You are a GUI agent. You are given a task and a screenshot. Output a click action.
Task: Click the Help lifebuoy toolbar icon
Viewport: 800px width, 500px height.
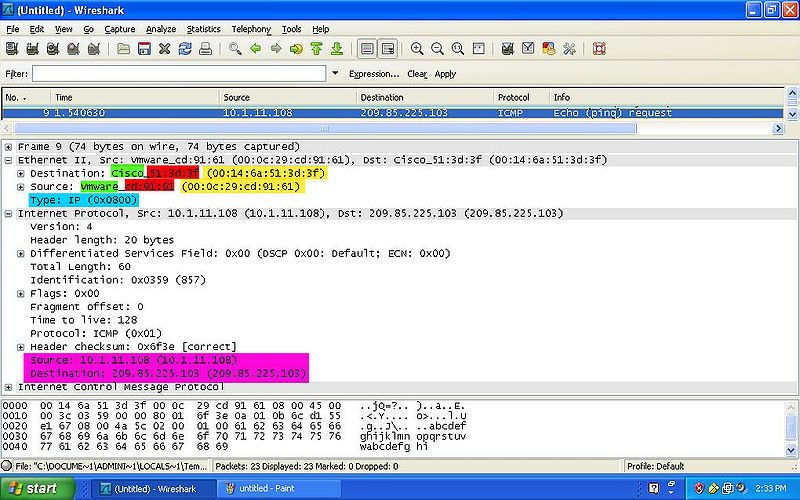pyautogui.click(x=600, y=48)
